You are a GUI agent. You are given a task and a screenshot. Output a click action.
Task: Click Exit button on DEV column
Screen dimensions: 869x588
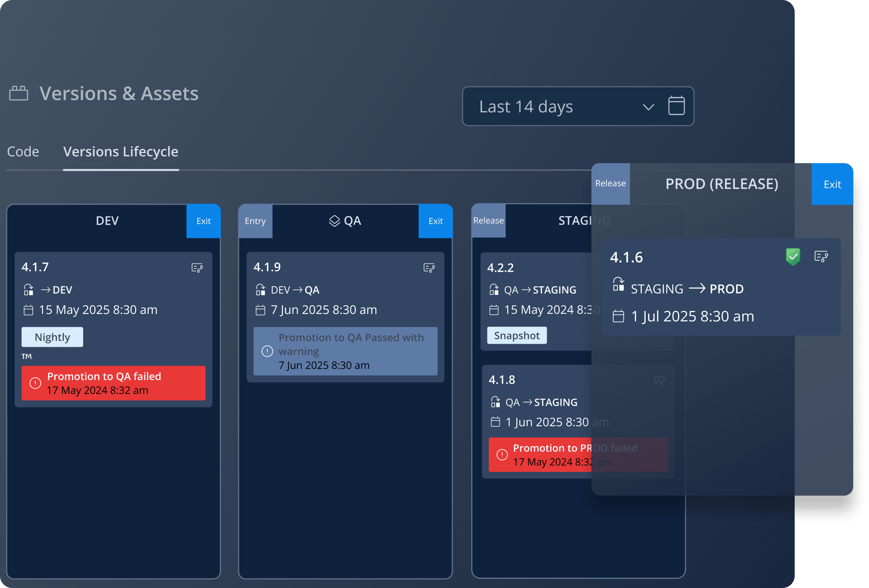(x=203, y=221)
